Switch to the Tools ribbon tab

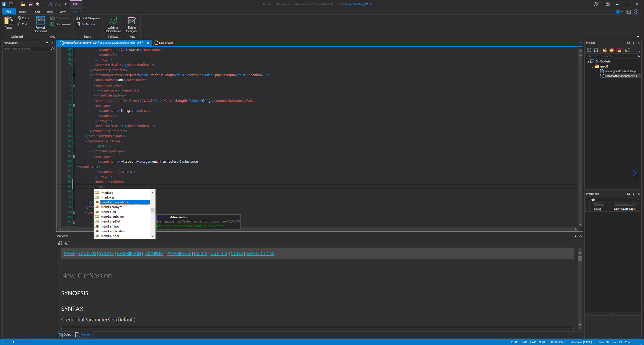(x=37, y=12)
